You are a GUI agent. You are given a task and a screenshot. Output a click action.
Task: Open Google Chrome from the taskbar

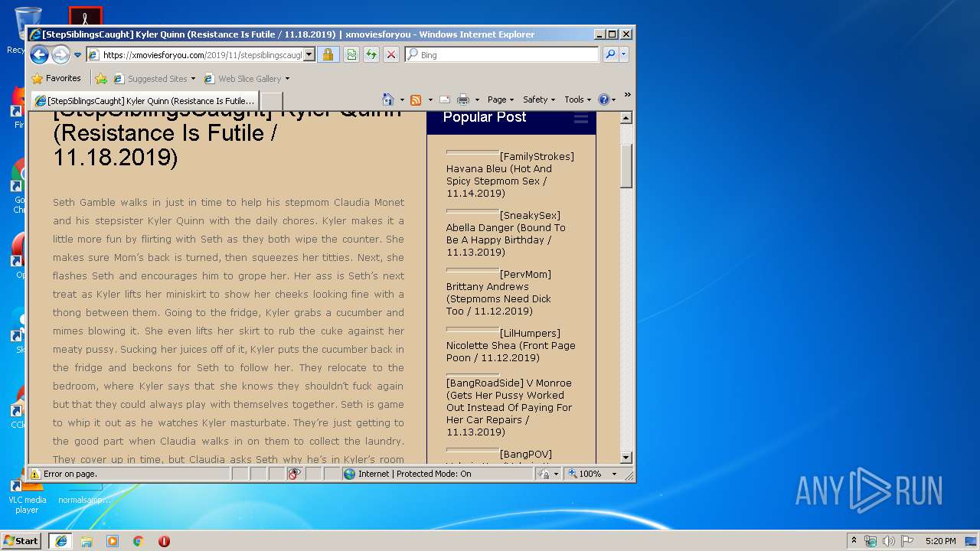click(x=138, y=540)
